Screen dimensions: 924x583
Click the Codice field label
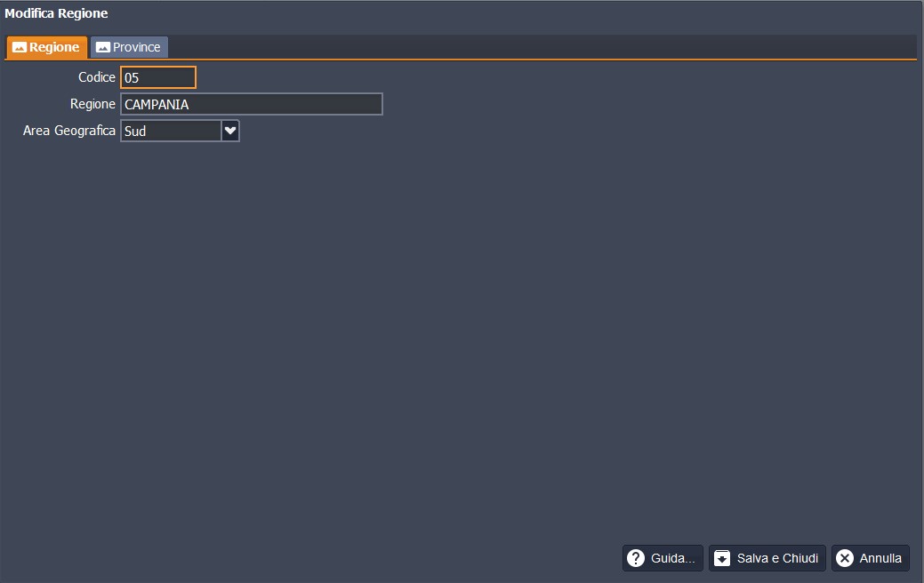tap(96, 77)
